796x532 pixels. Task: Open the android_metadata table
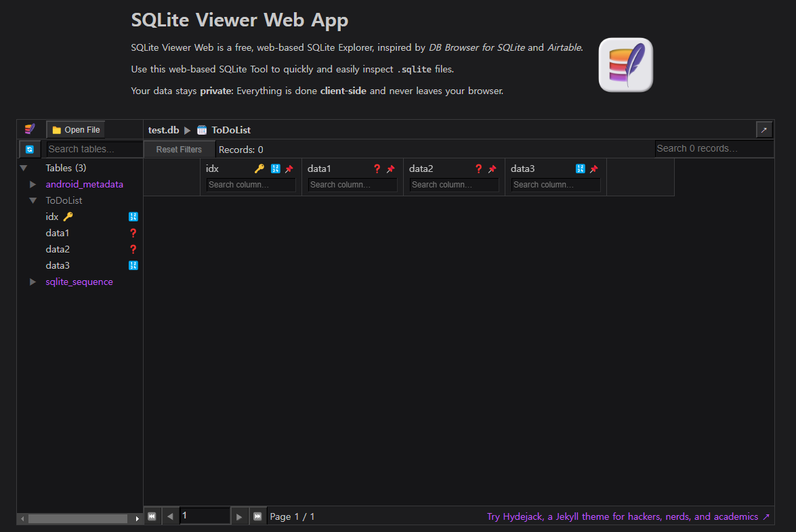(x=84, y=184)
